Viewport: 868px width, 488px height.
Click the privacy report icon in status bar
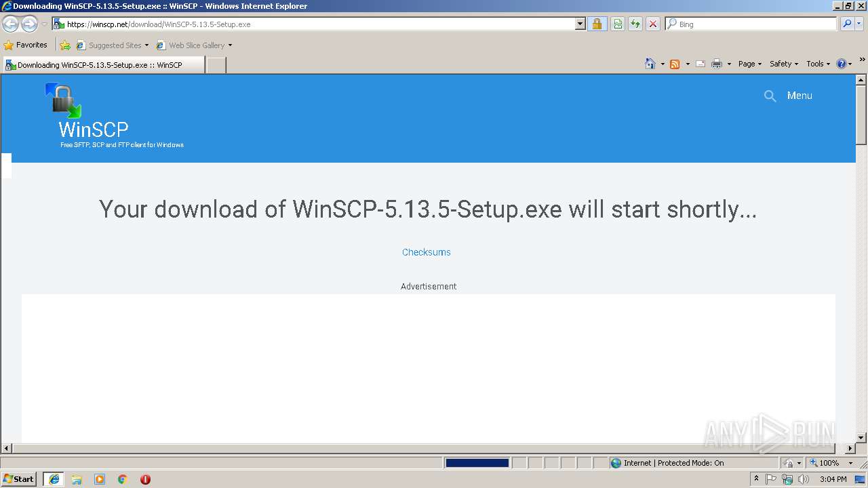[x=789, y=463]
